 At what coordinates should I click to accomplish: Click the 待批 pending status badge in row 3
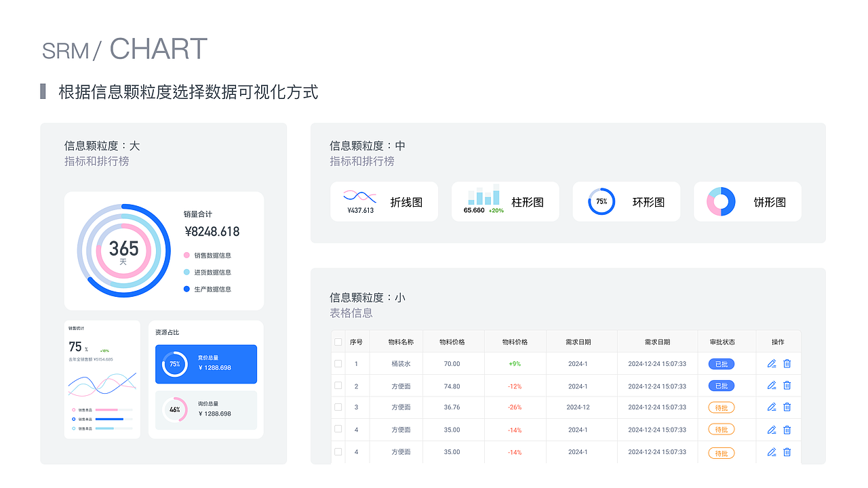pos(720,407)
